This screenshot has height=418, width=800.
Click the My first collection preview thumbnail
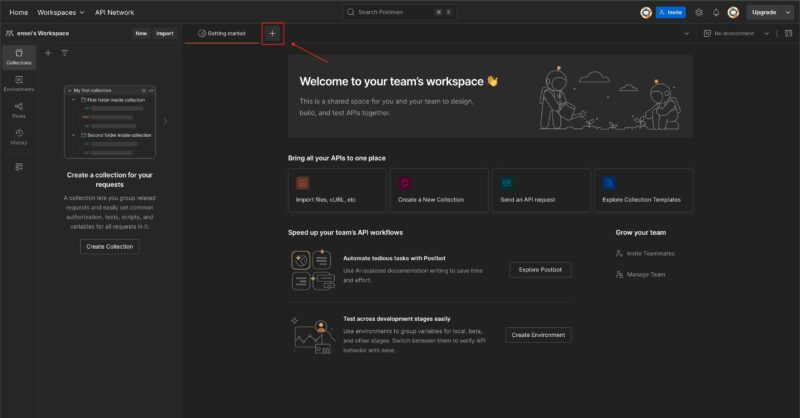[110, 122]
